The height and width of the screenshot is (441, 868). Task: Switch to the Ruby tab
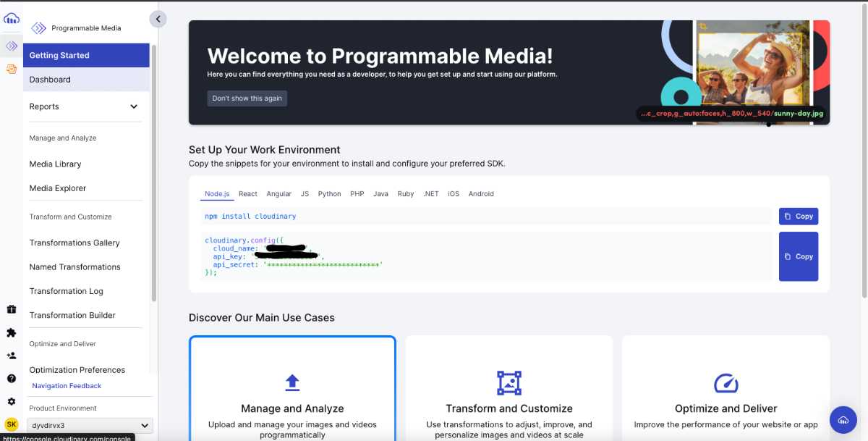coord(406,194)
